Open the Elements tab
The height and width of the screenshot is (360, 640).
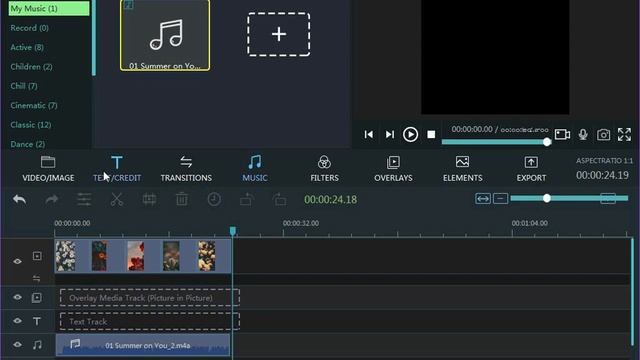[462, 169]
